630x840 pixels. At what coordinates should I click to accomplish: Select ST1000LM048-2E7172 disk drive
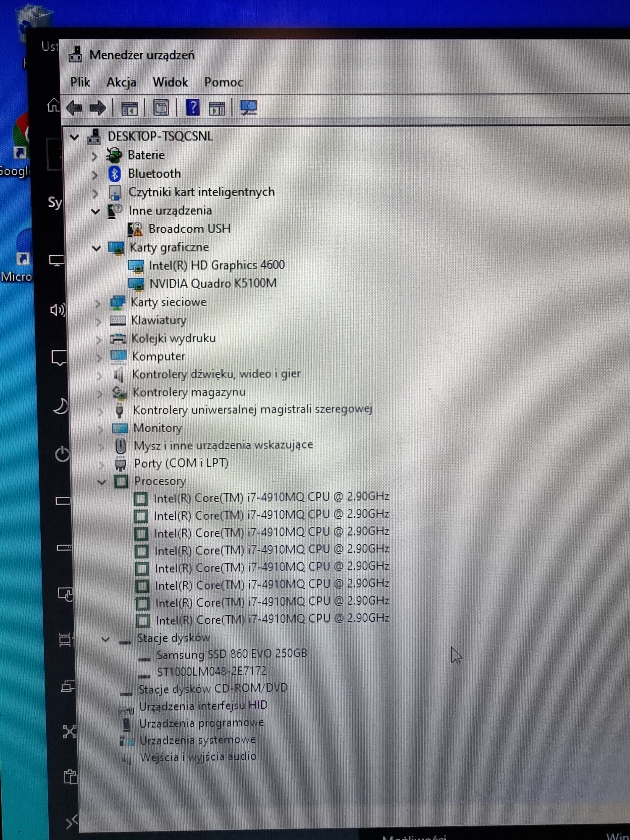click(211, 671)
